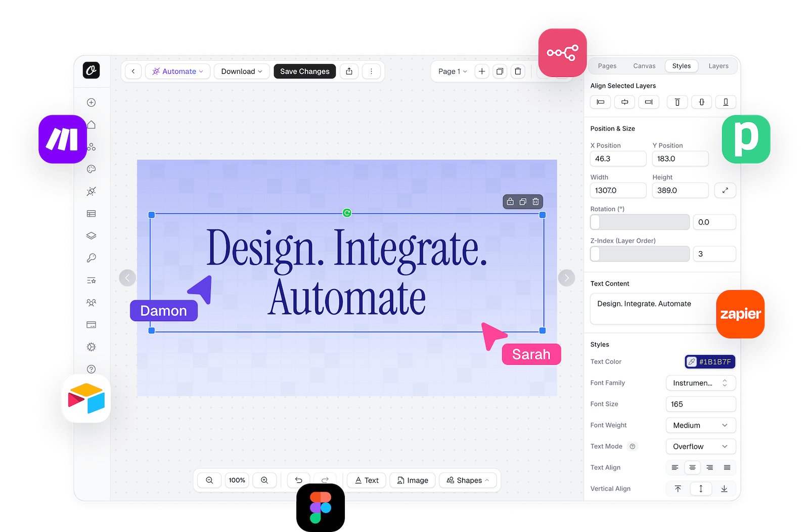This screenshot has height=532, width=809.
Task: Expand the Text Mode Overflow dropdown
Action: point(700,447)
